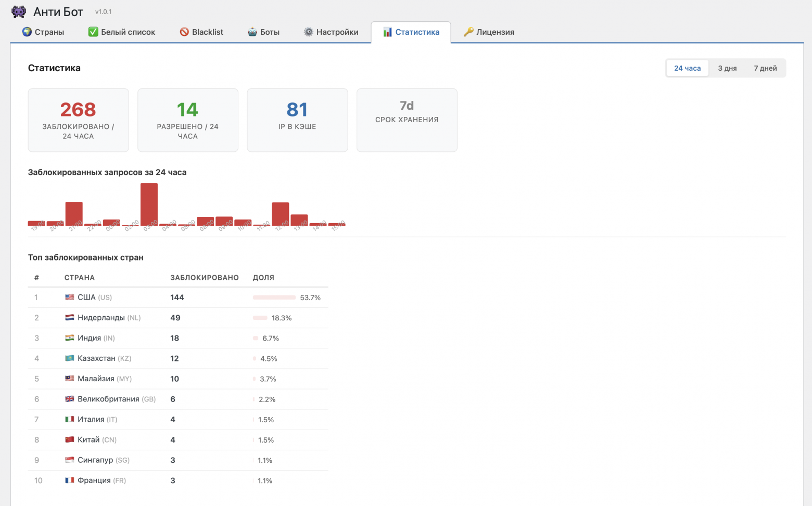Click the bar chart icon of Статистика
This screenshot has height=506, width=812.
[x=388, y=32]
